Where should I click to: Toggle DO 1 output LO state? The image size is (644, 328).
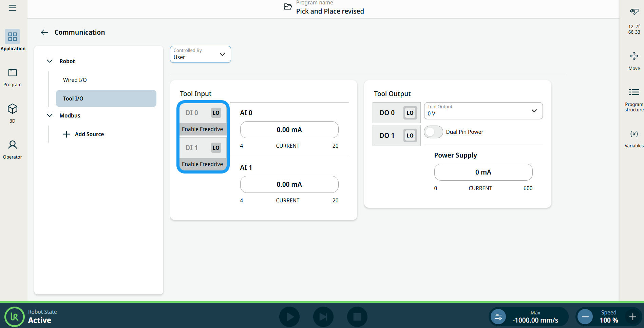tap(410, 135)
